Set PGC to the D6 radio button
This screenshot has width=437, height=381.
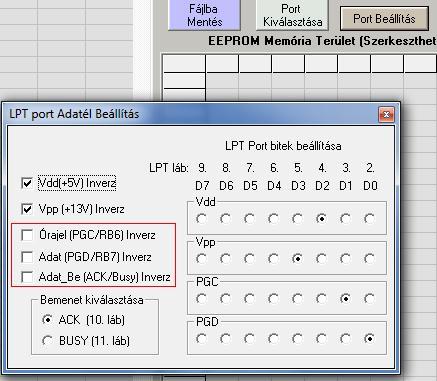pos(225,299)
